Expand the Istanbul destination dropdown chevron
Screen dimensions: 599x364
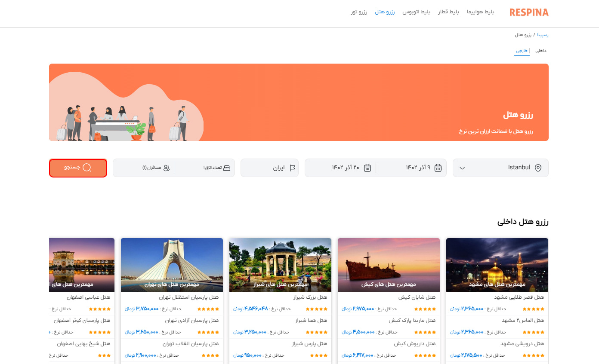(x=462, y=168)
